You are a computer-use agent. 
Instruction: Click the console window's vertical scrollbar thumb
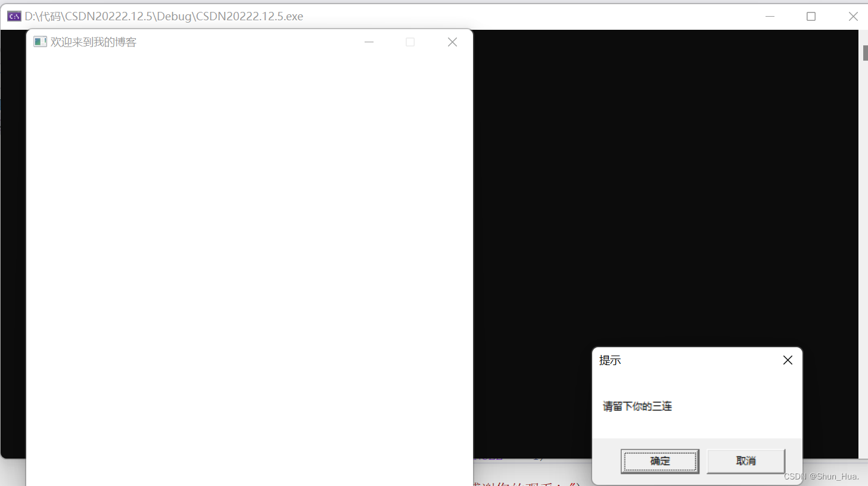point(865,52)
